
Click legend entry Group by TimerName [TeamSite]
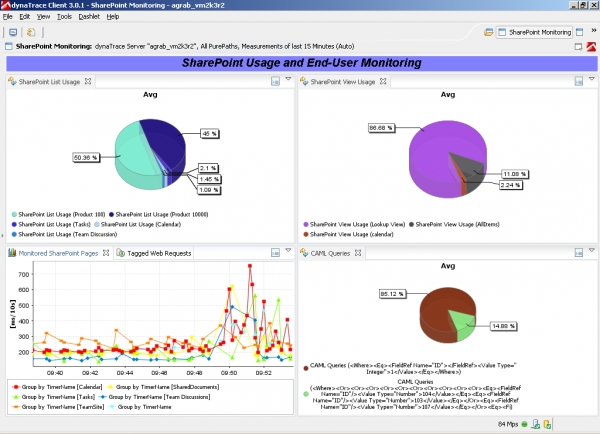click(x=58, y=407)
